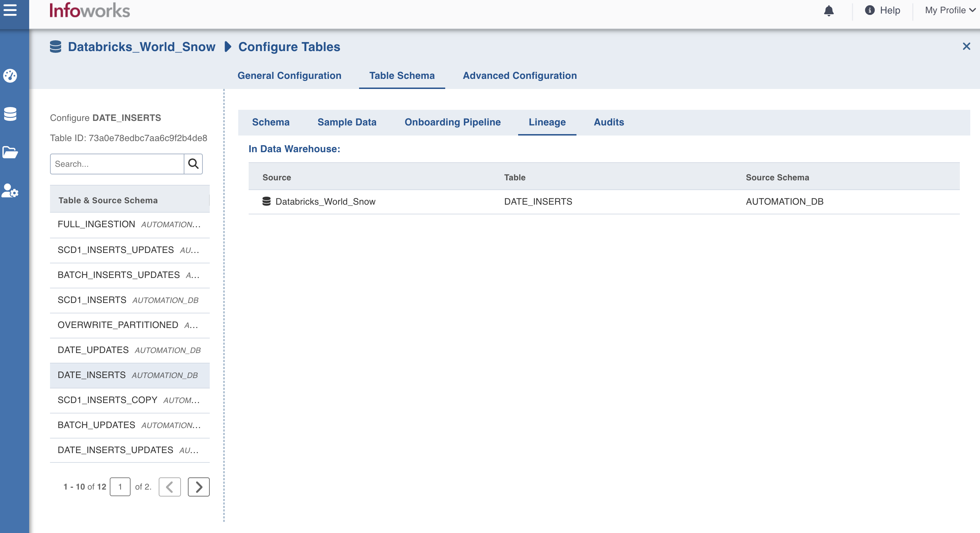Screen dimensions: 980x533
Task: Open the dashboard gauge sidebar icon
Action: click(10, 75)
